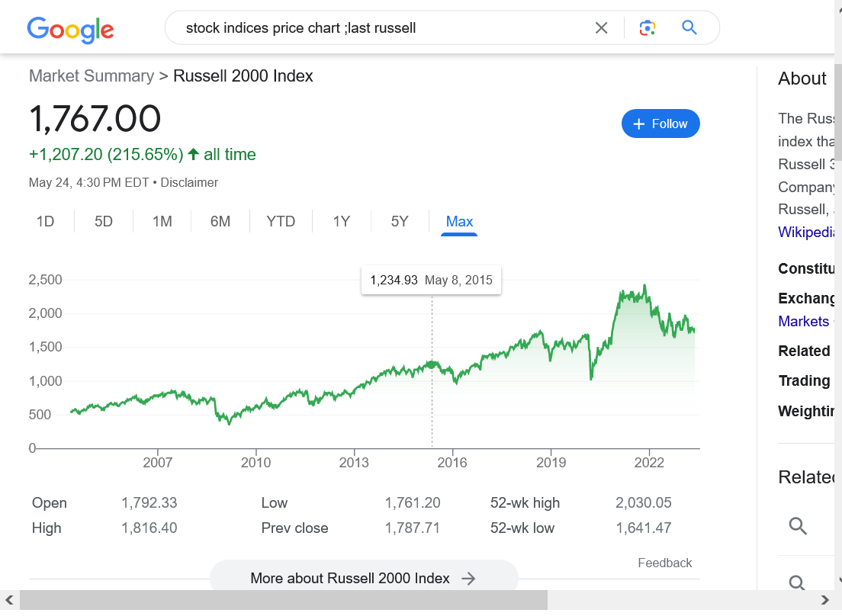842x616 pixels.
Task: Click in the search input field
Action: coord(381,28)
